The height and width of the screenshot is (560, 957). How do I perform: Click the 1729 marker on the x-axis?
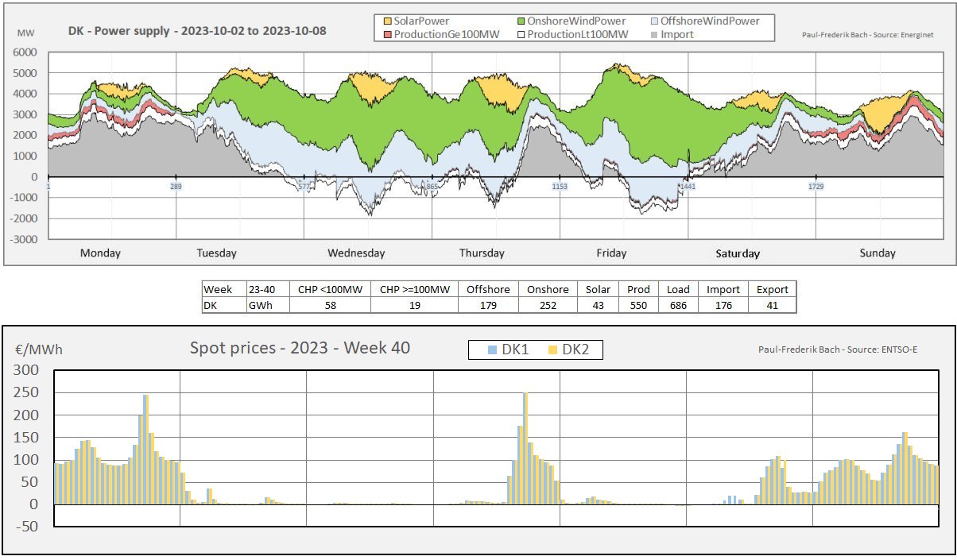coord(816,187)
